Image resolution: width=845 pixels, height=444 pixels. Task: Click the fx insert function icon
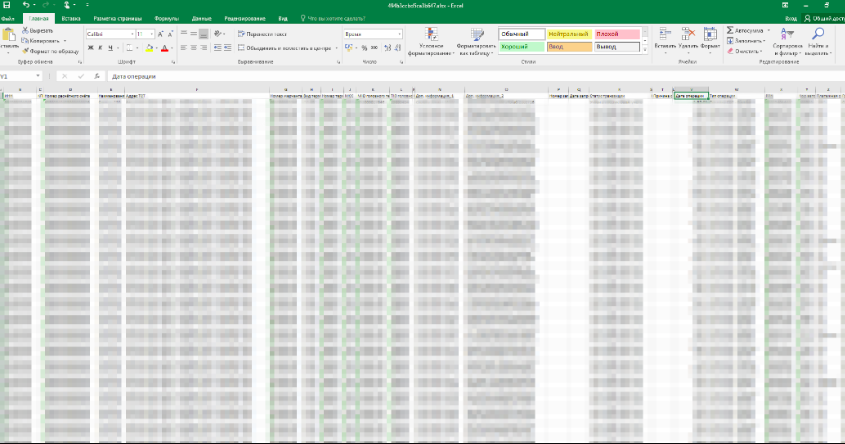[97, 77]
